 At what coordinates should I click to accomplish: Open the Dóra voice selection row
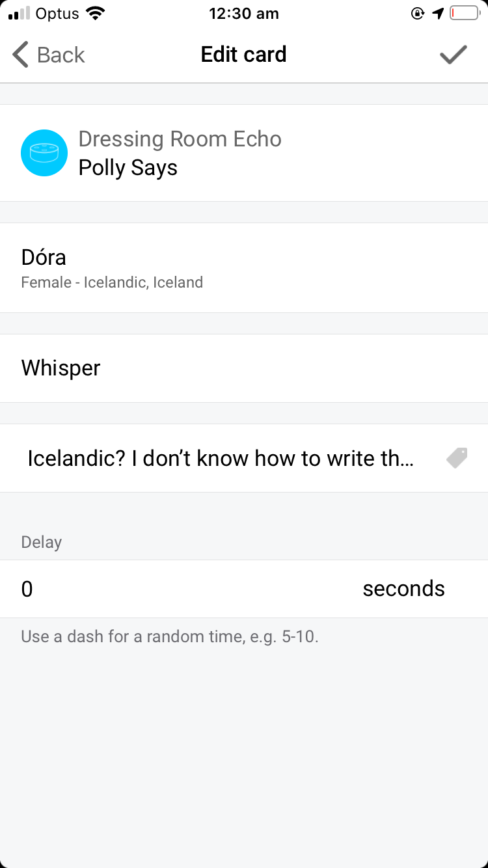[244, 267]
